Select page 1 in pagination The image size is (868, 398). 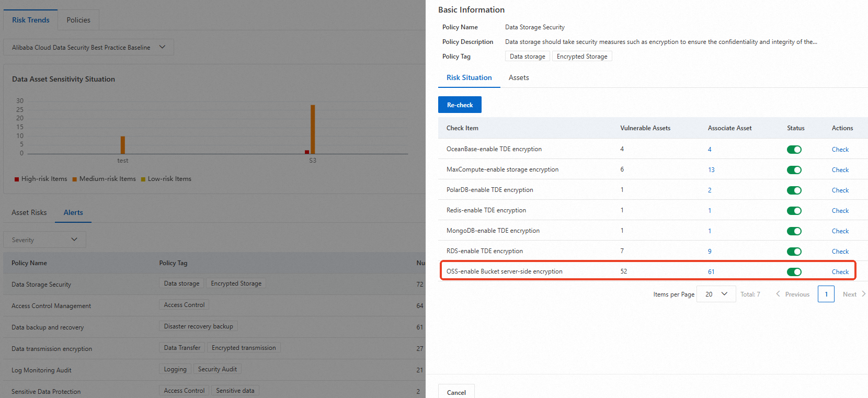[826, 294]
